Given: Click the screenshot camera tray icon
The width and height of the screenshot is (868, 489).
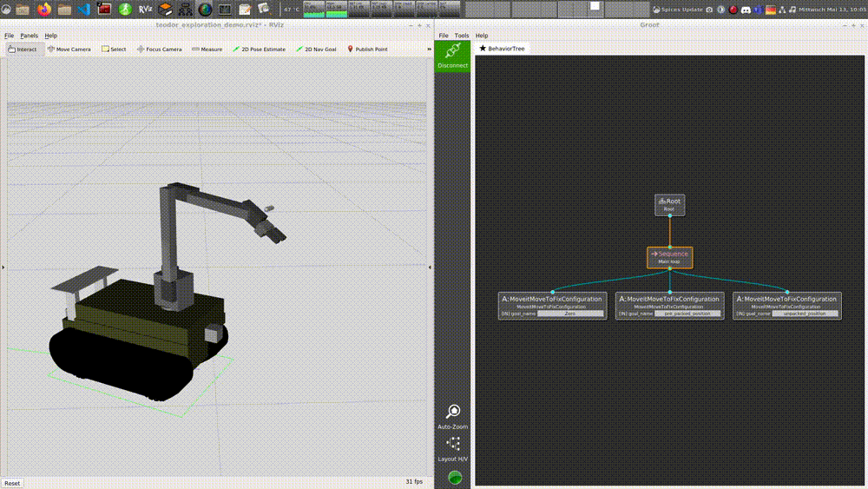Looking at the screenshot, I should (x=709, y=10).
